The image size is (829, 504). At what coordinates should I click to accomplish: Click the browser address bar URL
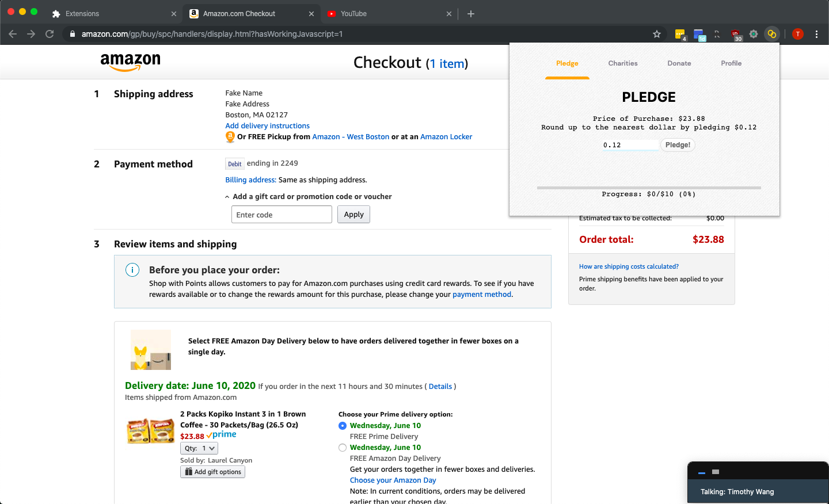coord(212,34)
